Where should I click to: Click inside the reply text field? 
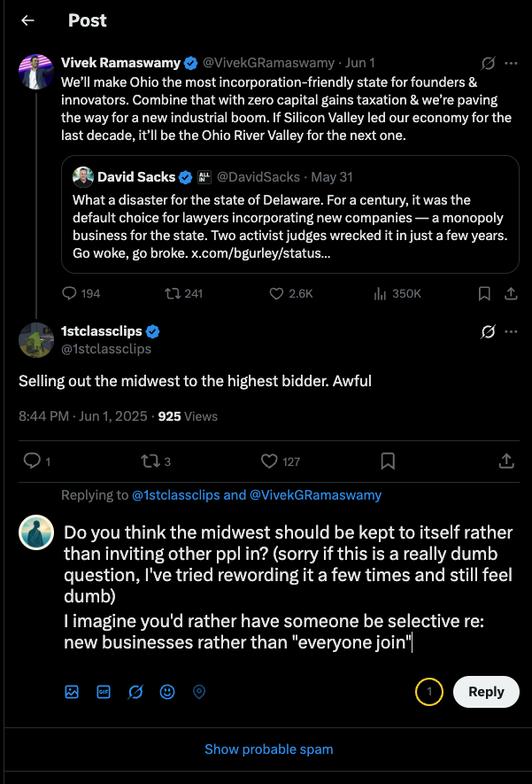[x=289, y=587]
